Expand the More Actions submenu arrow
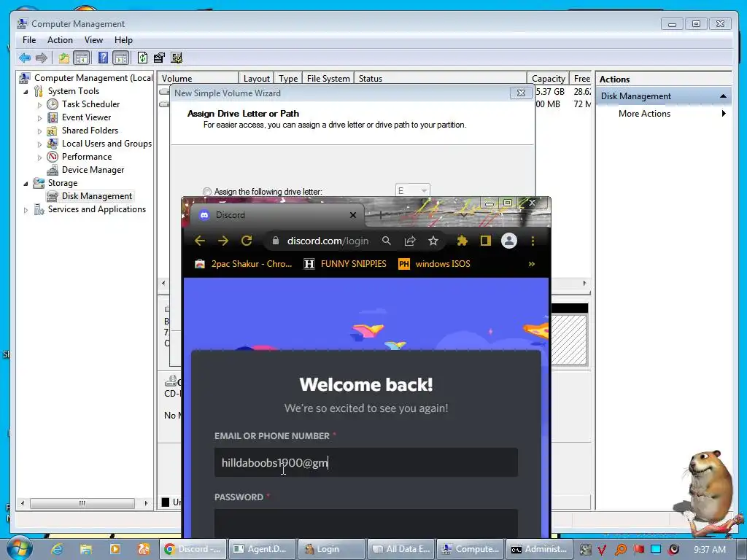747x560 pixels. pos(724,113)
